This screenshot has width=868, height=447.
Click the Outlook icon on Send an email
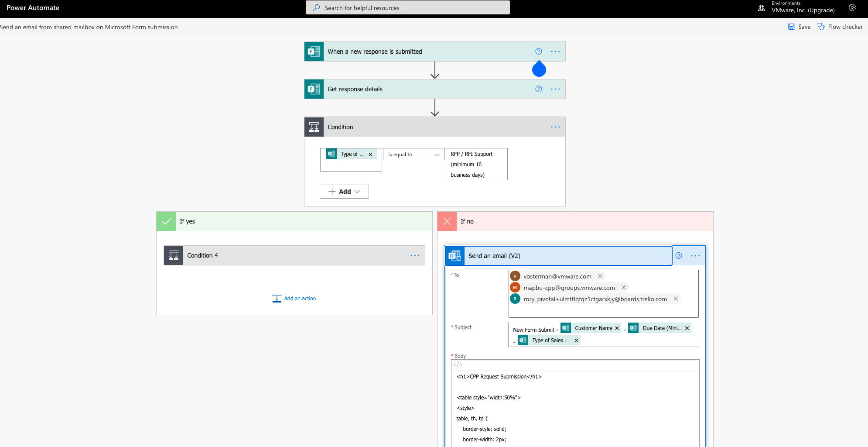pyautogui.click(x=455, y=256)
